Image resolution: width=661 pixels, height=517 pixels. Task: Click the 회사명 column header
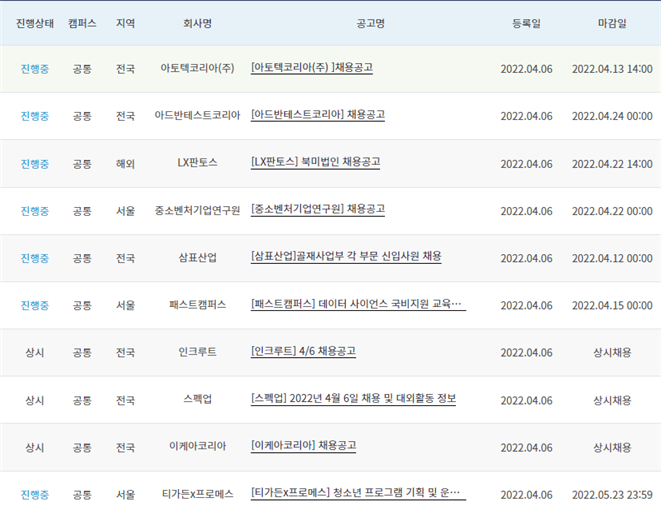coord(197,23)
